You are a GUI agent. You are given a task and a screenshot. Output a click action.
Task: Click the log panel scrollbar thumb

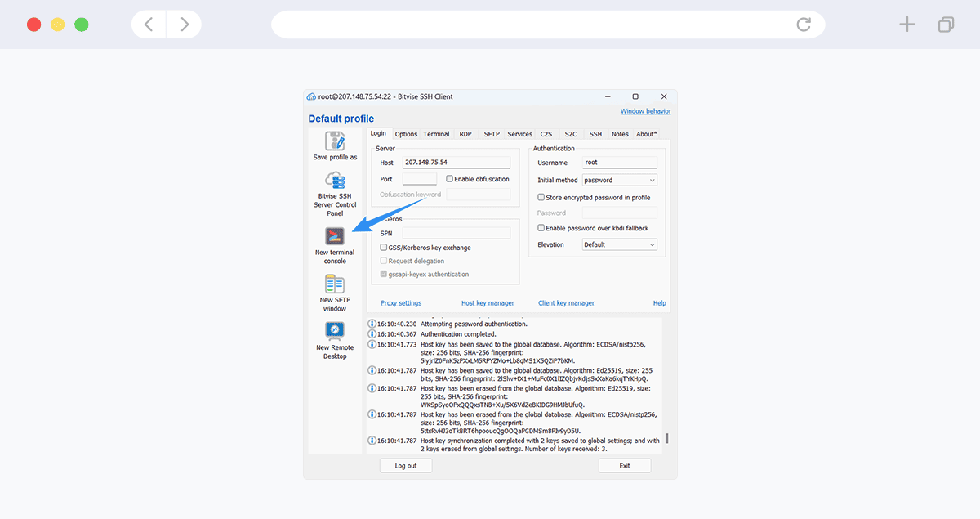pos(667,439)
